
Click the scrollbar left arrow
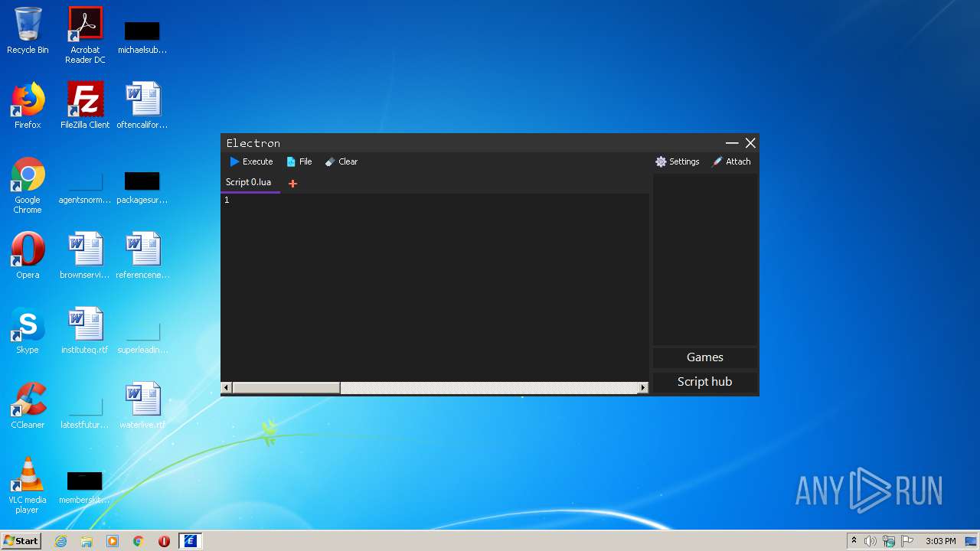click(x=226, y=388)
